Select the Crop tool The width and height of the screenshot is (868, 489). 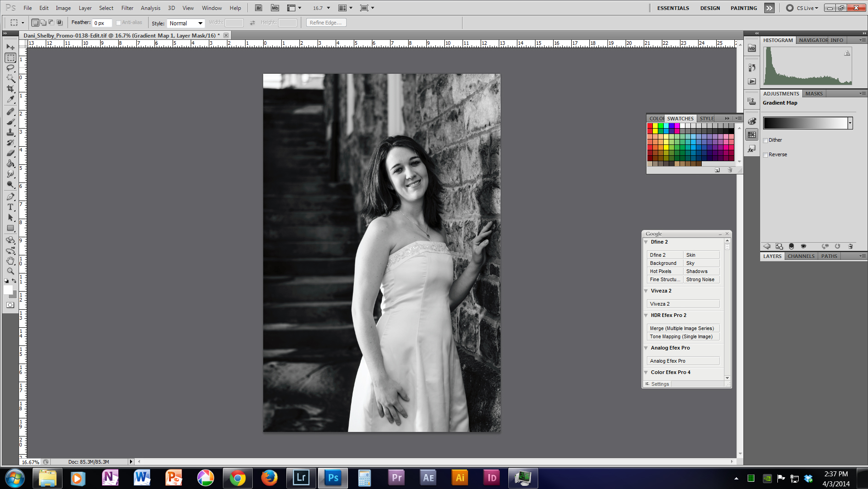[x=10, y=89]
